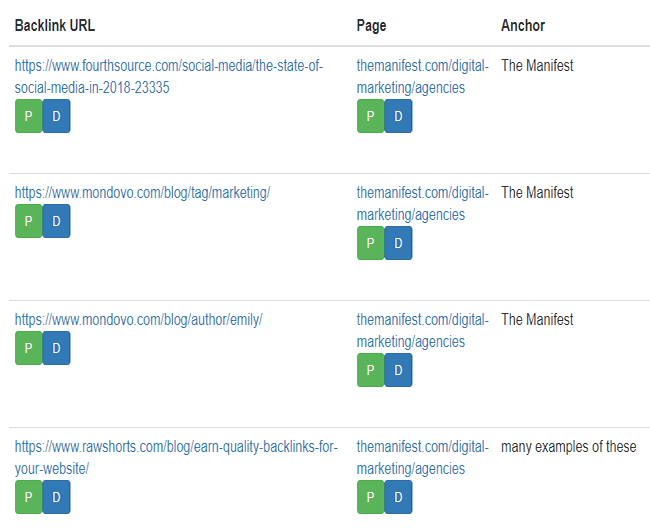Click the Anchor column header
650x530 pixels.
click(x=523, y=26)
